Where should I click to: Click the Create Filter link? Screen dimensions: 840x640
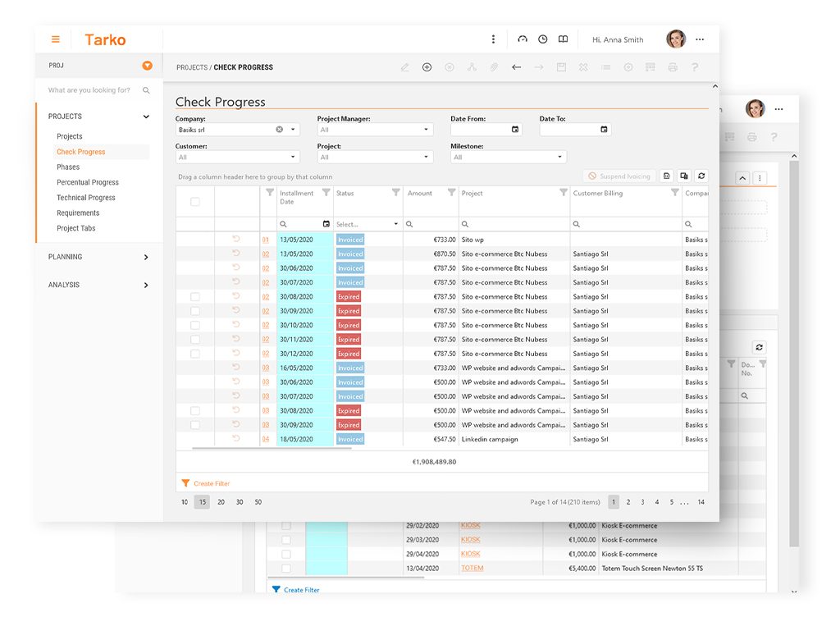pyautogui.click(x=211, y=484)
